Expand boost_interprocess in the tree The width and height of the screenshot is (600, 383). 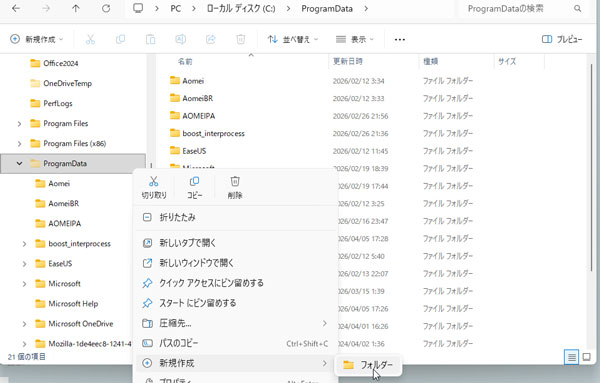24,244
